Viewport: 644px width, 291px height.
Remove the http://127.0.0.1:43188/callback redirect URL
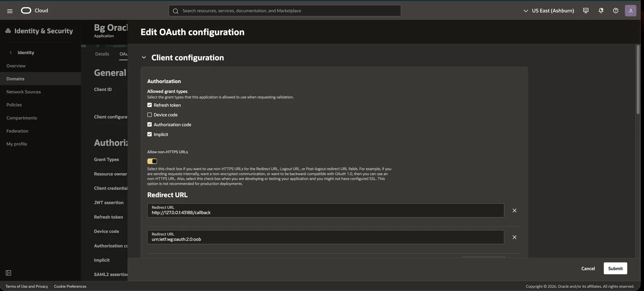514,211
